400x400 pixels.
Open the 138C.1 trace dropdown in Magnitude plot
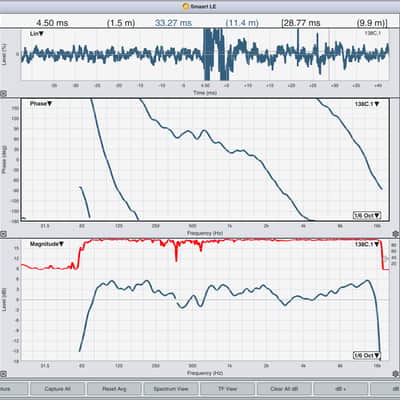[x=367, y=244]
